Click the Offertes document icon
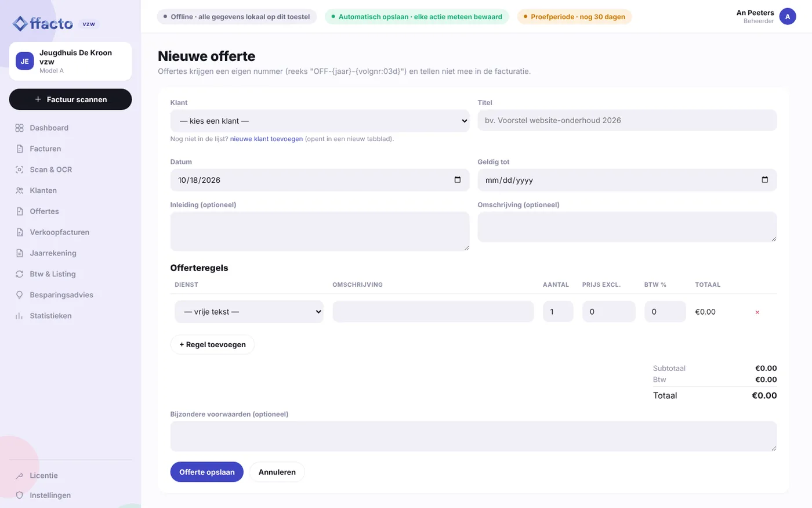Screen dimensions: 812x508 click(19, 211)
